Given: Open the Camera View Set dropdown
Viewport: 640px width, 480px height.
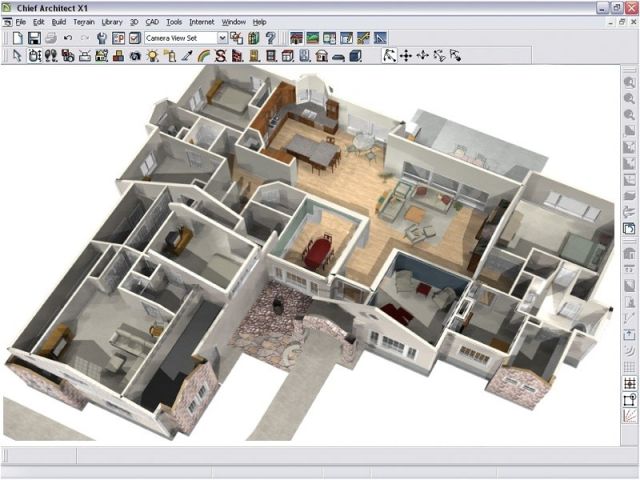Looking at the screenshot, I should (221, 38).
